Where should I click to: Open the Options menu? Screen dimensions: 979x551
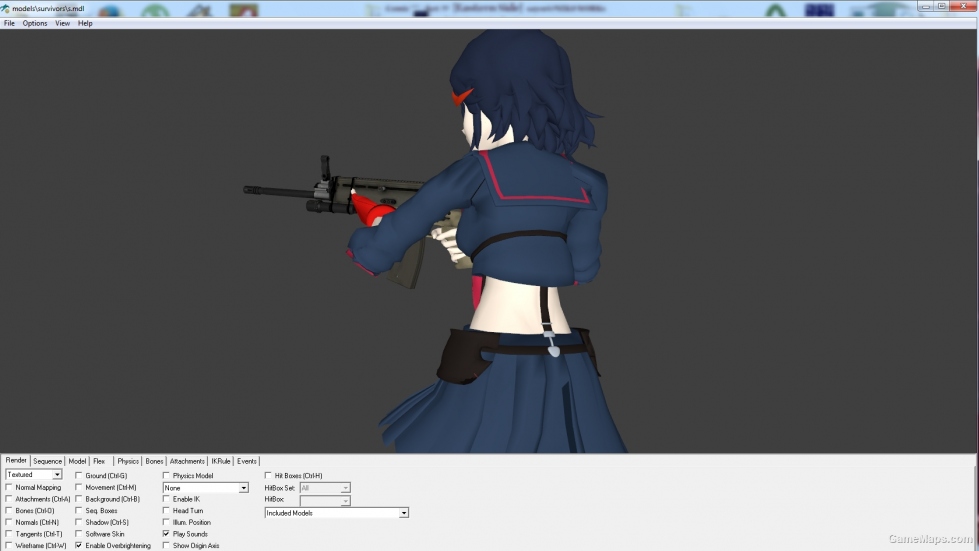coord(35,23)
